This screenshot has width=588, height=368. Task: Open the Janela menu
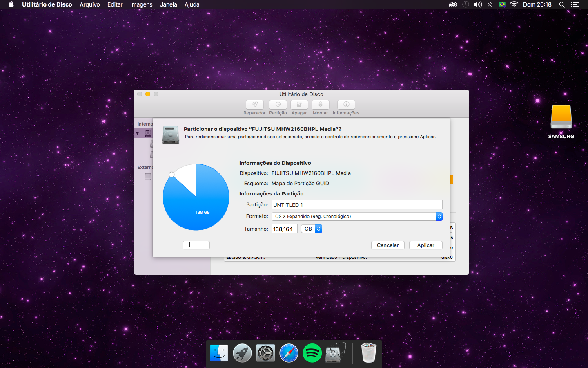pos(169,4)
